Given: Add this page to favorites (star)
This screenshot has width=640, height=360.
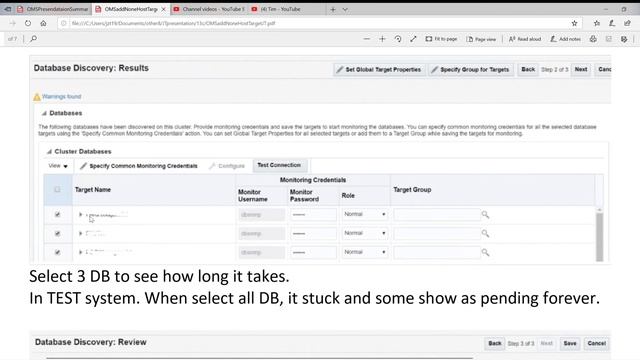Looking at the screenshot, I should (574, 23).
